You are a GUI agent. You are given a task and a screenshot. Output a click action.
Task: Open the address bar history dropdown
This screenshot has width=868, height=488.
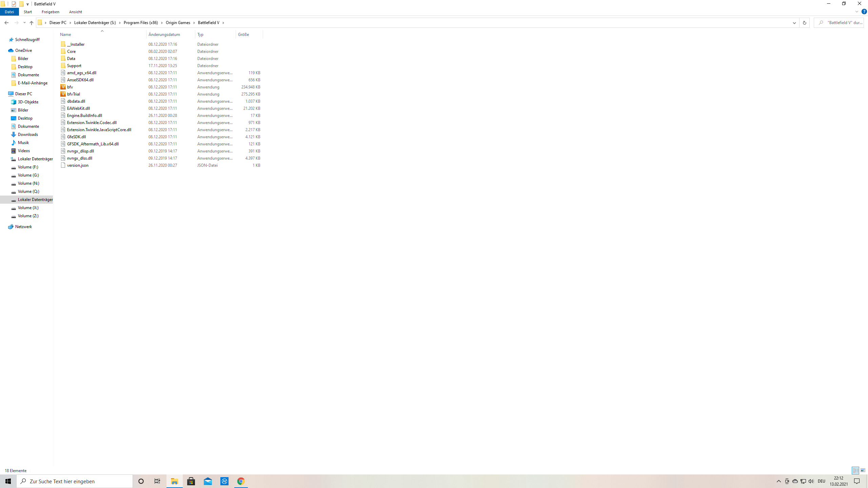[x=794, y=23]
